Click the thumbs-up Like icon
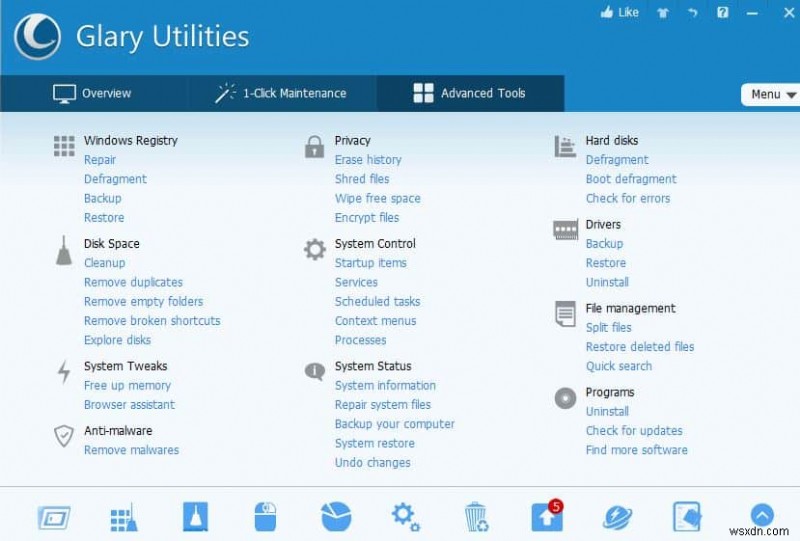800x541 pixels. 607,12
